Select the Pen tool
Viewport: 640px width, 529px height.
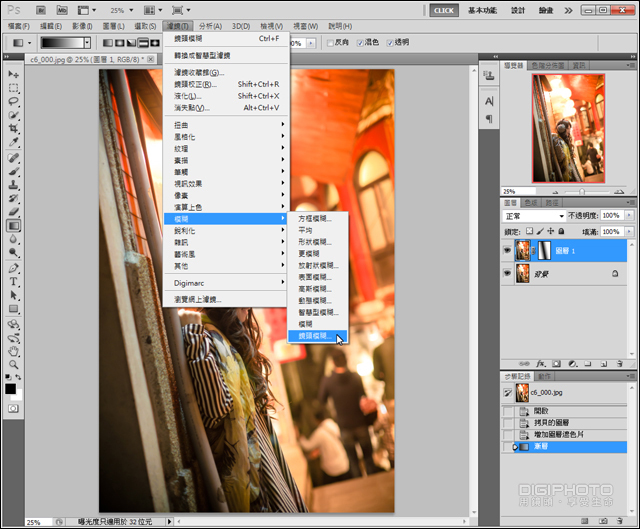click(13, 268)
